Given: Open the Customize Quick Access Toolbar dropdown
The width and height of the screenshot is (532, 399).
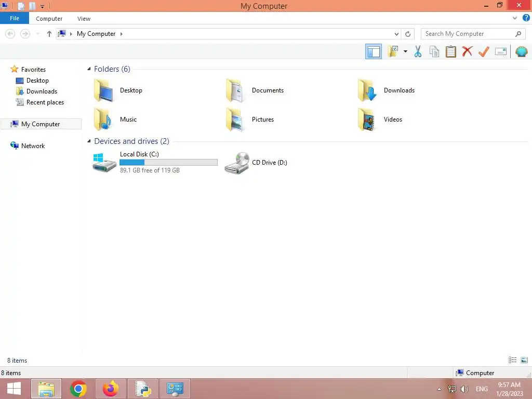Looking at the screenshot, I should (x=42, y=6).
